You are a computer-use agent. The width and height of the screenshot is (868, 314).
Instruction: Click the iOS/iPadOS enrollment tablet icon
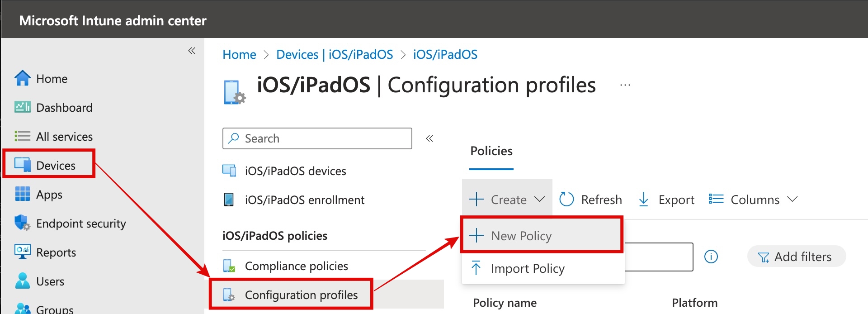pyautogui.click(x=229, y=200)
